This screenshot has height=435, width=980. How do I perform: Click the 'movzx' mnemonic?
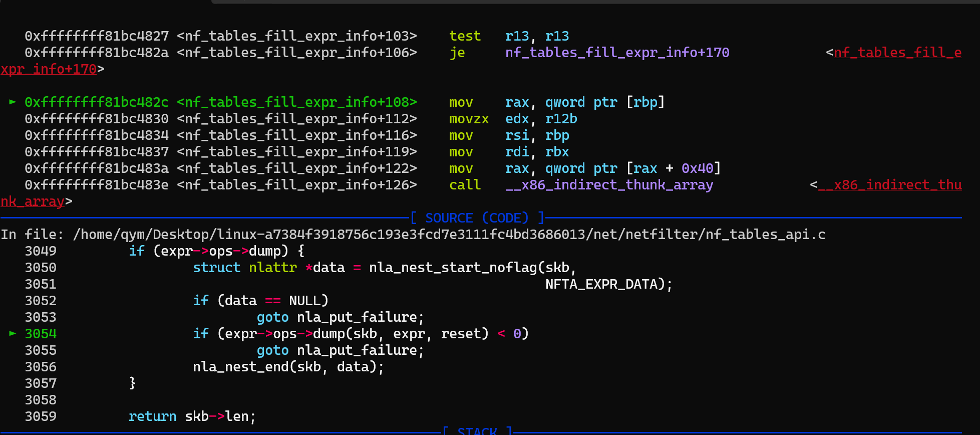[469, 119]
